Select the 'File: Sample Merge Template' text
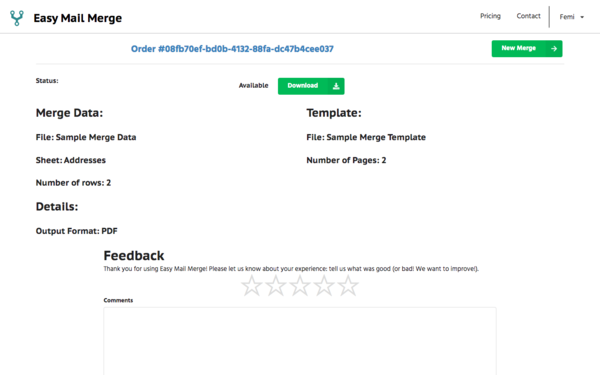 tap(366, 137)
